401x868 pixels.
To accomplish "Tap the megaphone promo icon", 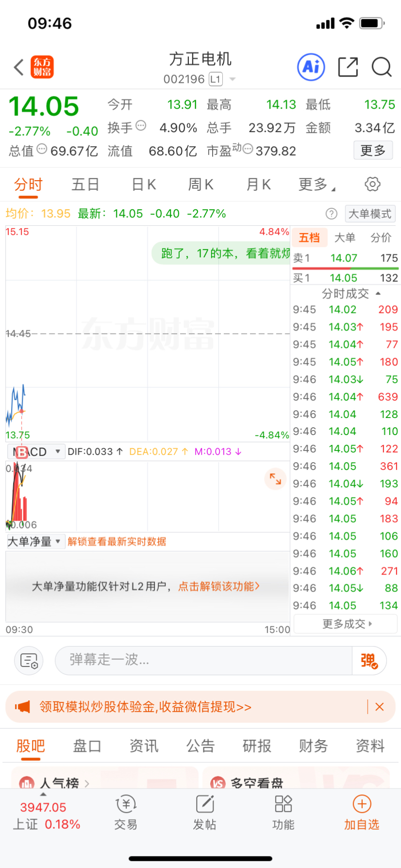I will (x=22, y=707).
